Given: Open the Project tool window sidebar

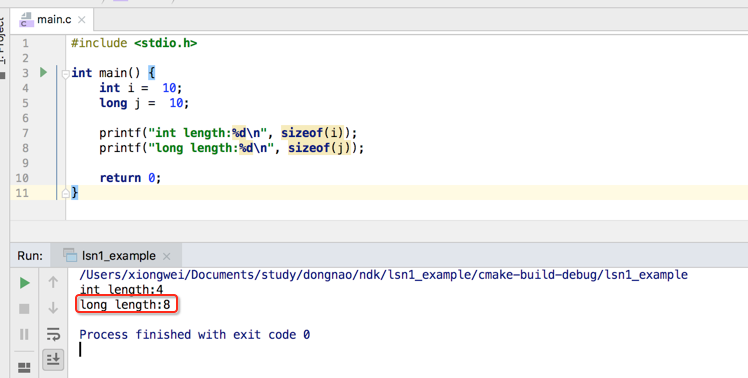Looking at the screenshot, I should point(2,41).
